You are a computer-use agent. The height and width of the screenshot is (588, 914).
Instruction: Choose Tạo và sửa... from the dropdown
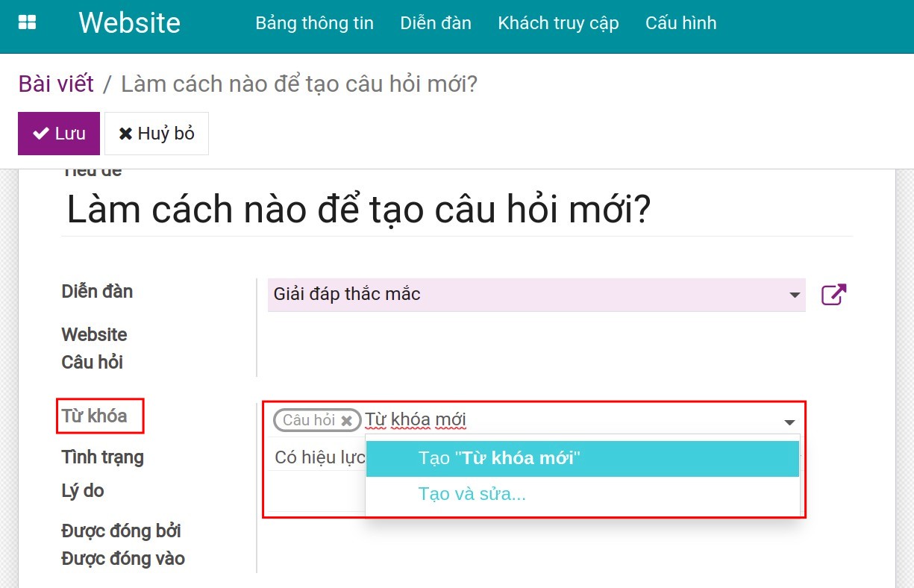(472, 493)
